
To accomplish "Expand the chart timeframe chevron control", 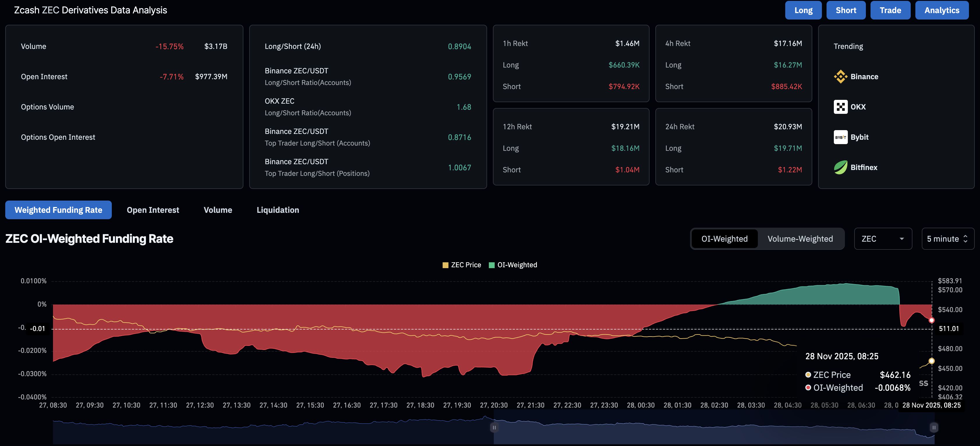I will point(966,239).
